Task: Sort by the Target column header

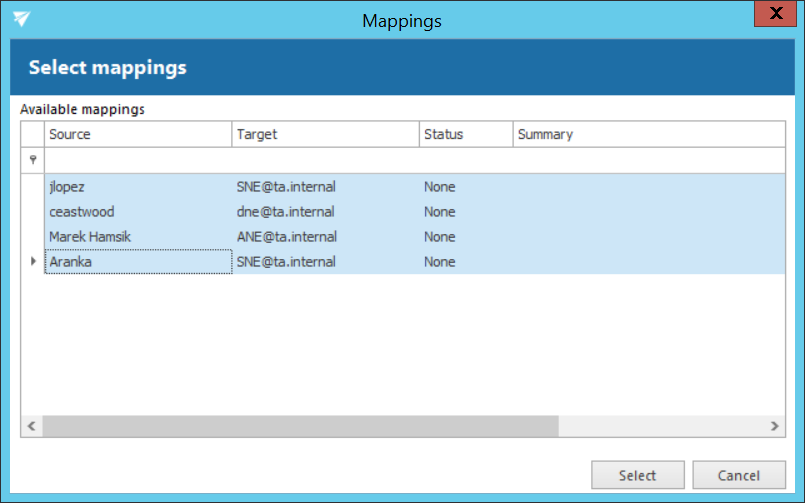Action: point(325,134)
